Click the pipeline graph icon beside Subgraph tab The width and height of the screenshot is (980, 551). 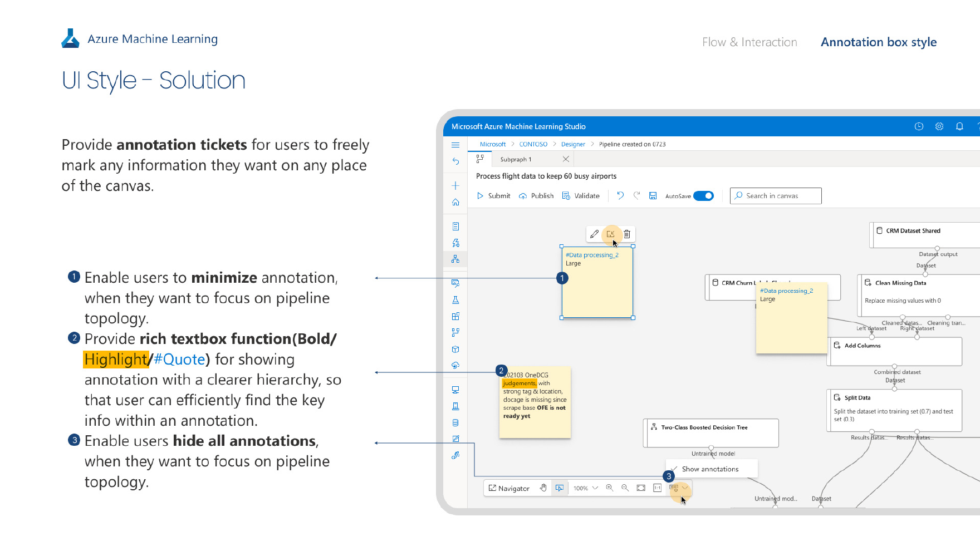480,159
